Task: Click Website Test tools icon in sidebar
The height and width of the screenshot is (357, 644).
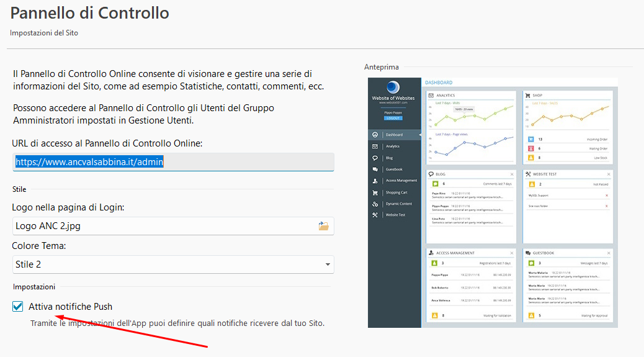Action: pos(375,215)
